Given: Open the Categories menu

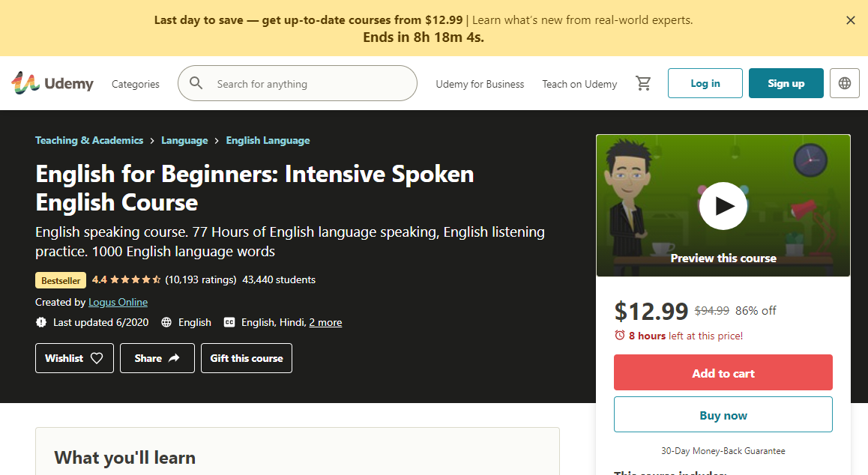Looking at the screenshot, I should pyautogui.click(x=135, y=84).
